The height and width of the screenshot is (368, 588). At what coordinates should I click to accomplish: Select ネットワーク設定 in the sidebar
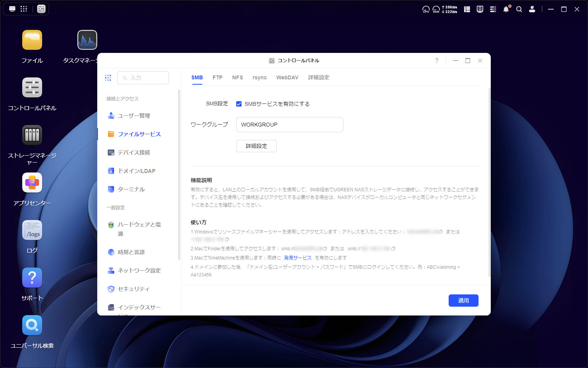tap(139, 271)
